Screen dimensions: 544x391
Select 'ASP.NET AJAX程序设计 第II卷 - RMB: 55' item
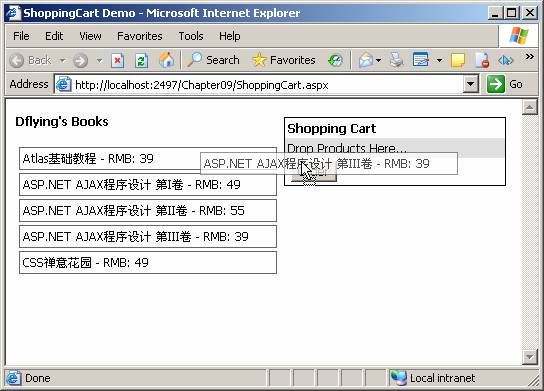[x=148, y=211]
